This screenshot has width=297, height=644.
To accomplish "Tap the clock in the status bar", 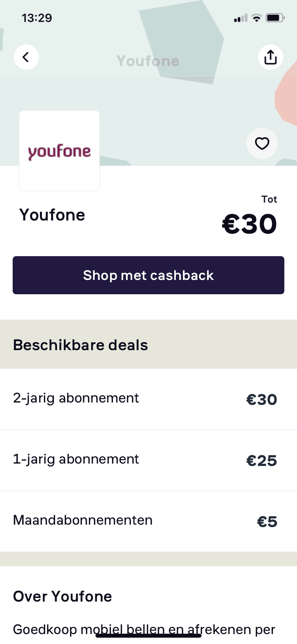I will [37, 18].
